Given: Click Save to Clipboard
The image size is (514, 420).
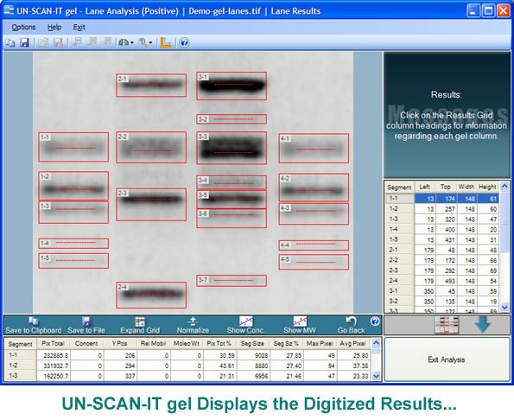Looking at the screenshot, I should pos(33,325).
